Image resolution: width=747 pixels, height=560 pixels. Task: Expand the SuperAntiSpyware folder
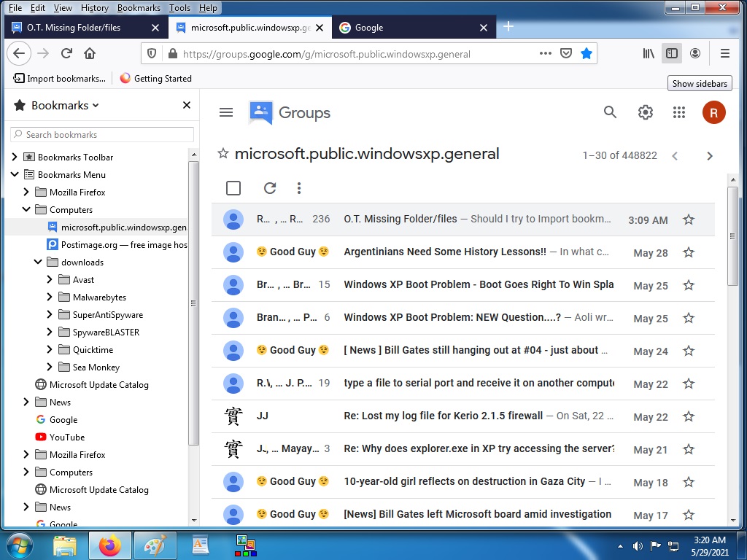click(x=49, y=315)
